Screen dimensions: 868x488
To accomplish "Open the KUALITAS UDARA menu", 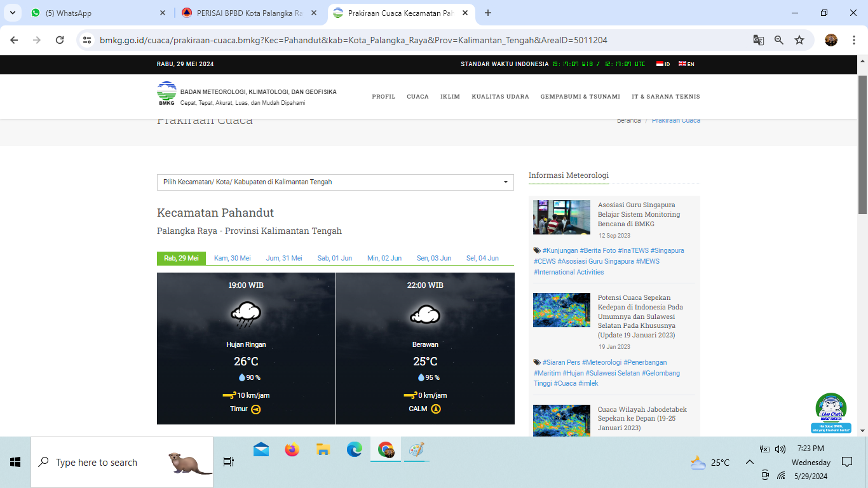I will 500,97.
